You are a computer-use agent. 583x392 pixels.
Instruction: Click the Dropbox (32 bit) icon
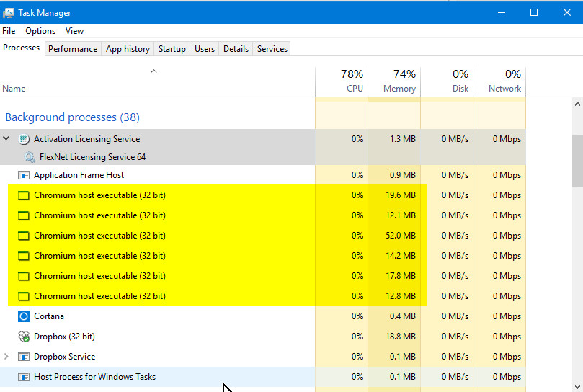[x=24, y=337]
